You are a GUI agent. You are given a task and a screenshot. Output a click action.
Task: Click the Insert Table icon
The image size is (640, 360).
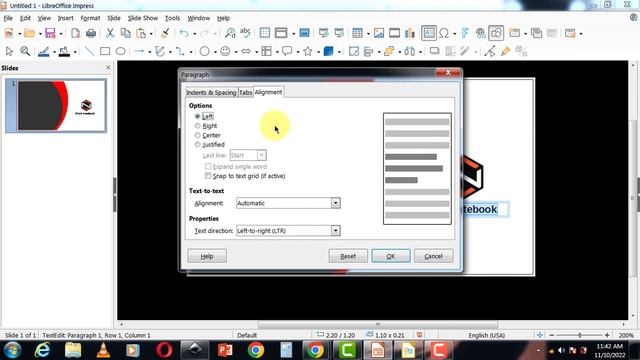(358, 33)
